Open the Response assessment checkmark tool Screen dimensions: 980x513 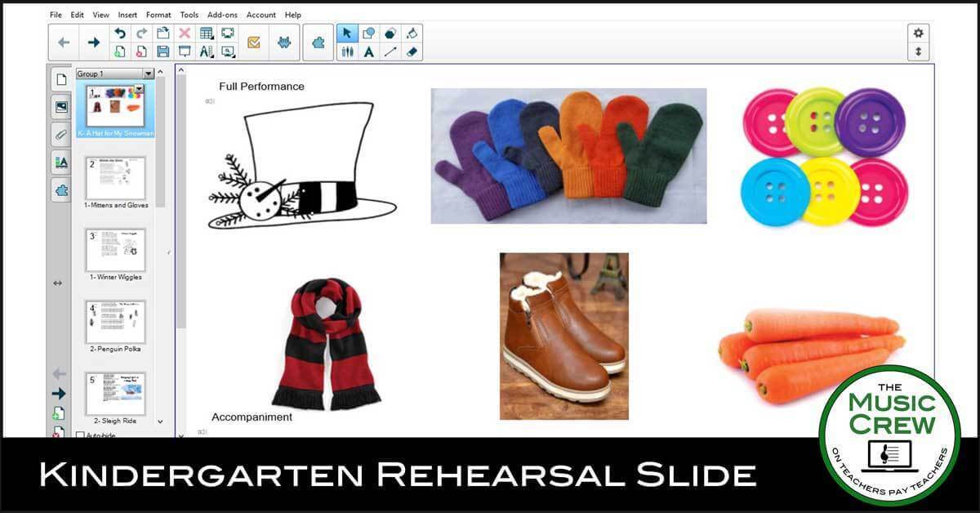tap(254, 42)
